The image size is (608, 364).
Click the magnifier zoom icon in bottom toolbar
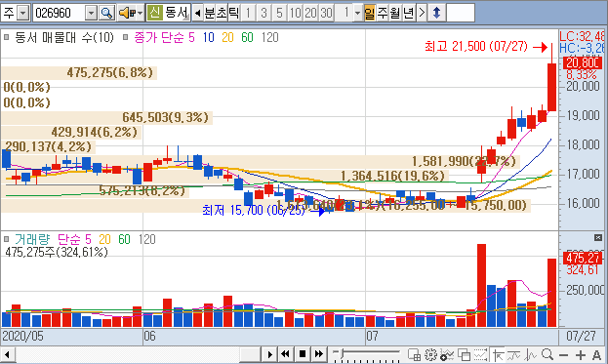[x=547, y=354]
